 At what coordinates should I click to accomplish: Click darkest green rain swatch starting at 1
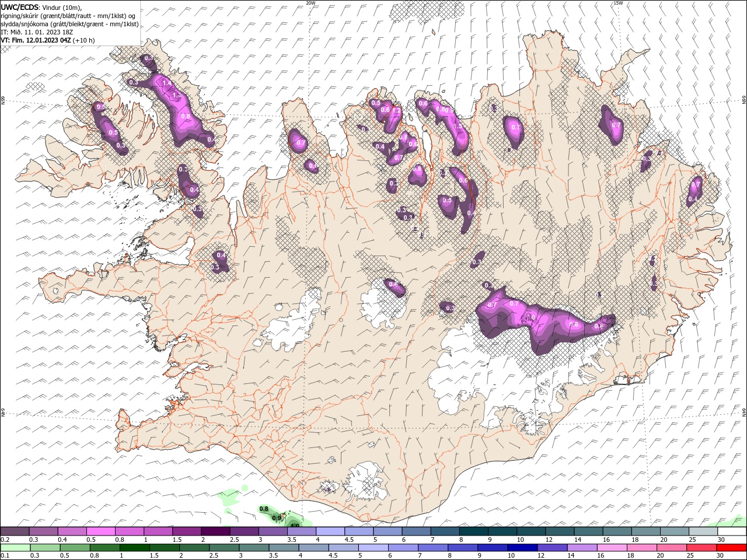[x=134, y=548]
